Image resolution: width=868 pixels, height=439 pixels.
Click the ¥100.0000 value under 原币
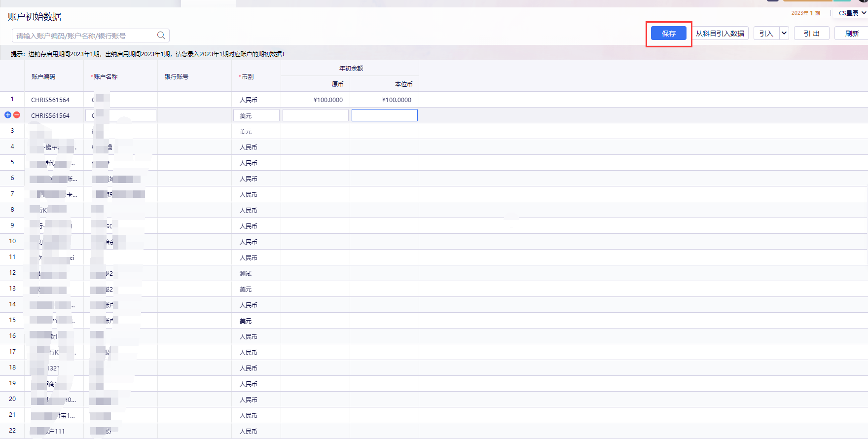pos(328,100)
